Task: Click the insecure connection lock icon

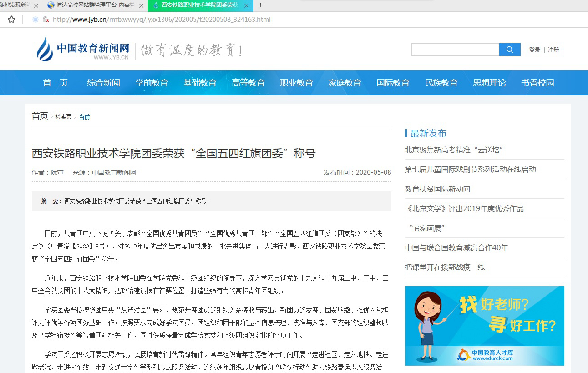Action: (x=46, y=20)
